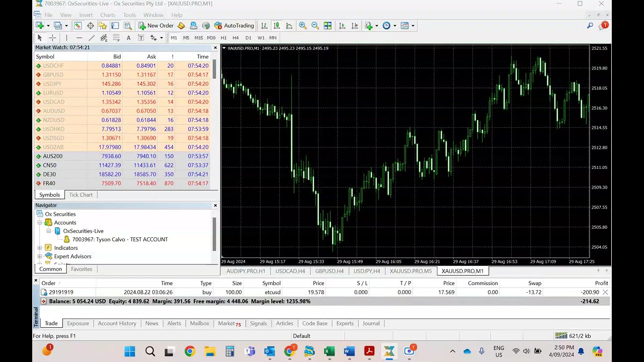The image size is (644, 362).
Task: Click the New Chart icon
Action: click(x=39, y=26)
